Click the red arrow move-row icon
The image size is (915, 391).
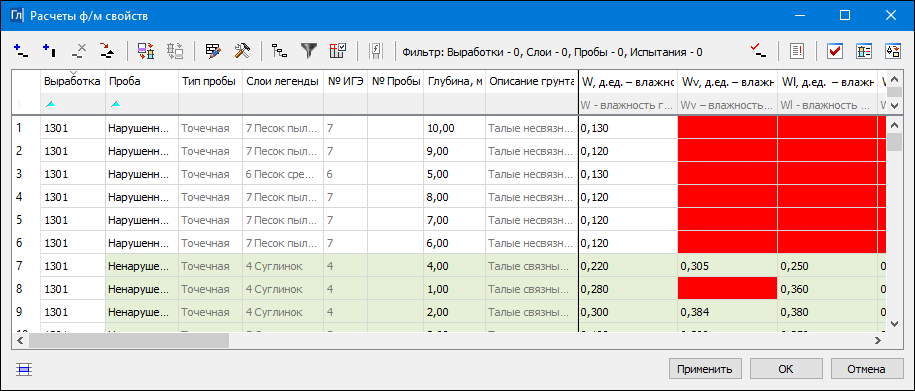(107, 51)
